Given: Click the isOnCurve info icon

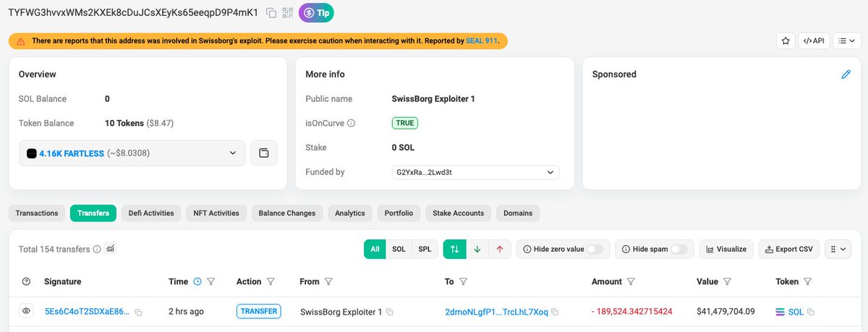Looking at the screenshot, I should (352, 123).
